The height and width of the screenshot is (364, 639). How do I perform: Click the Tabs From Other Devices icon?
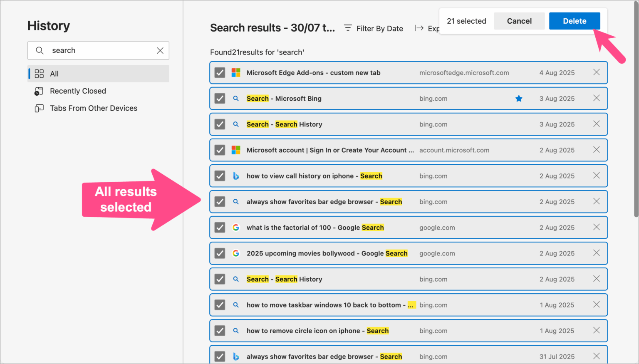pyautogui.click(x=39, y=108)
